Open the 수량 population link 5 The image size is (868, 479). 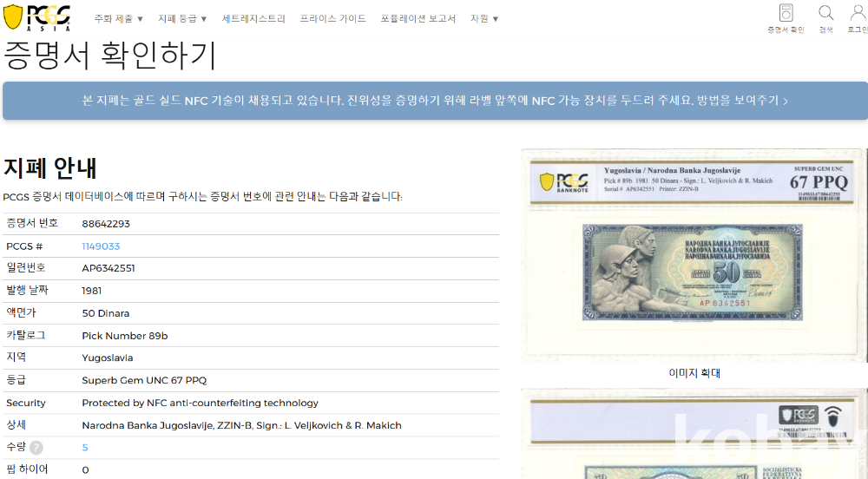(85, 448)
